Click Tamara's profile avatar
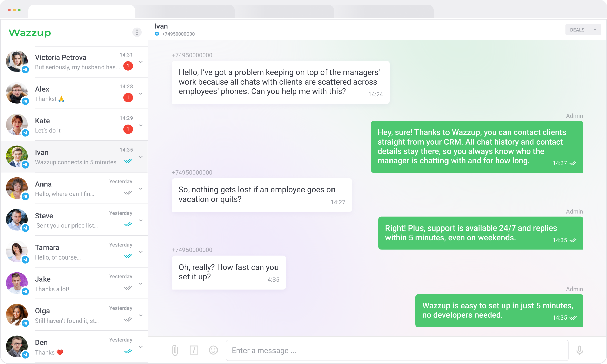 tap(17, 251)
